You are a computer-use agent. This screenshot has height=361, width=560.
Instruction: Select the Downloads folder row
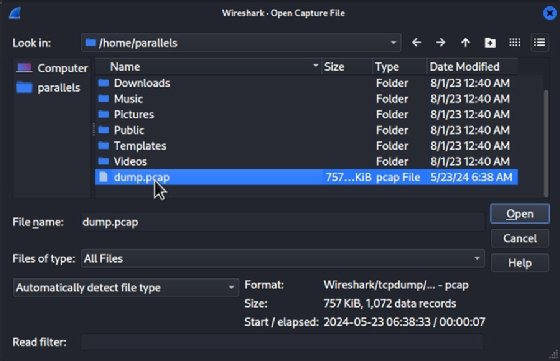pyautogui.click(x=306, y=83)
